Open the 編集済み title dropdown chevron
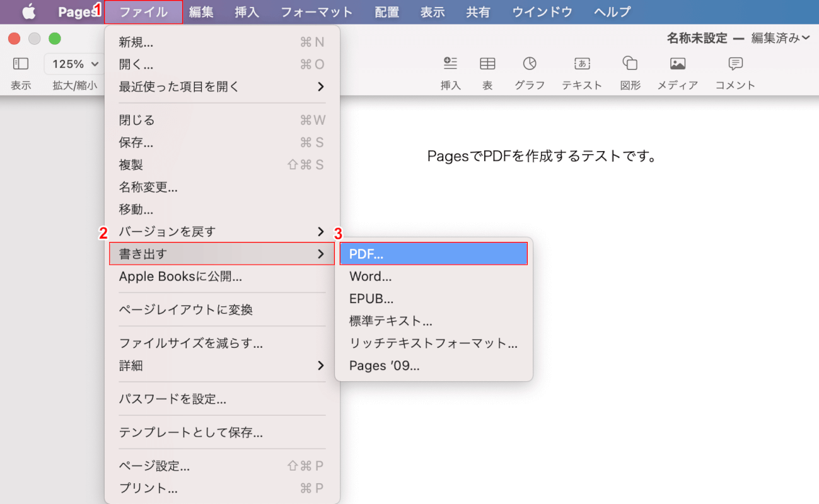 pyautogui.click(x=806, y=38)
